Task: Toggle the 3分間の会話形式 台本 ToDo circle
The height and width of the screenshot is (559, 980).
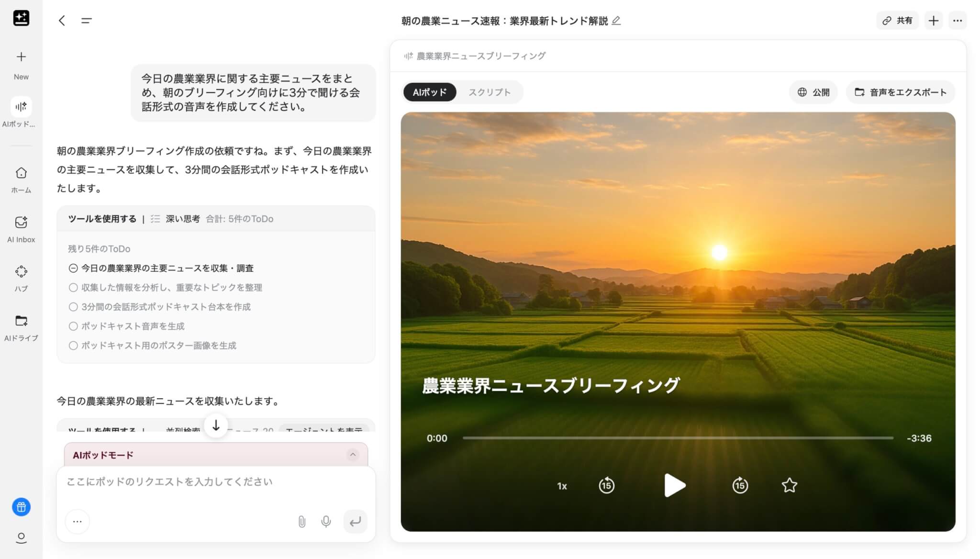Action: (x=73, y=307)
